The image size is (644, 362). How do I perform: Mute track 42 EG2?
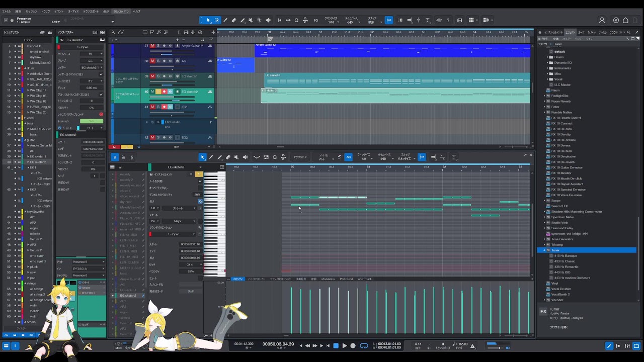152,137
